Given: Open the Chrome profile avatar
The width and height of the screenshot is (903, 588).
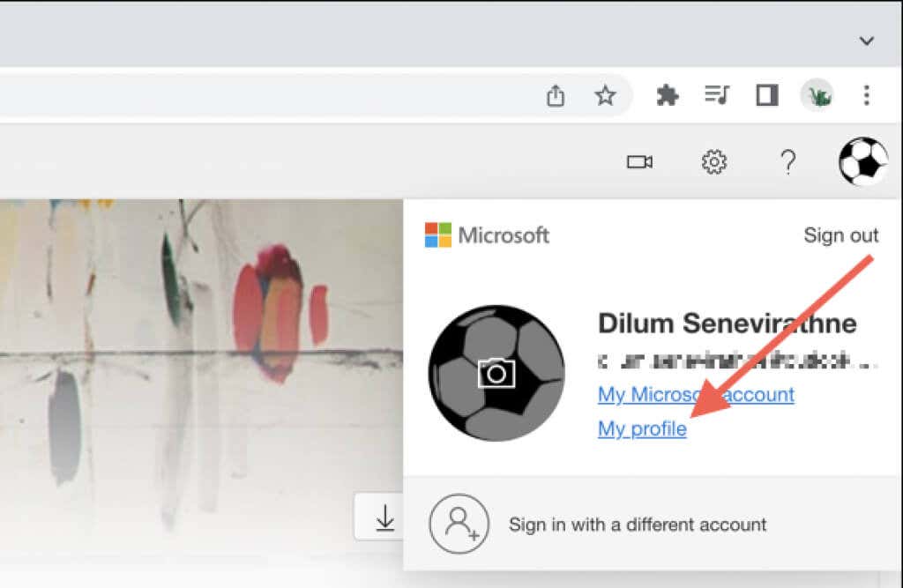Looking at the screenshot, I should [x=817, y=95].
